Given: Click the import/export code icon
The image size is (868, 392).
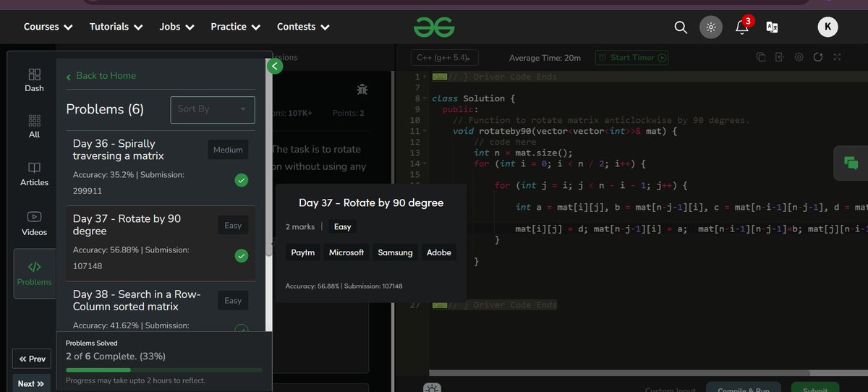Looking at the screenshot, I should point(780,58).
